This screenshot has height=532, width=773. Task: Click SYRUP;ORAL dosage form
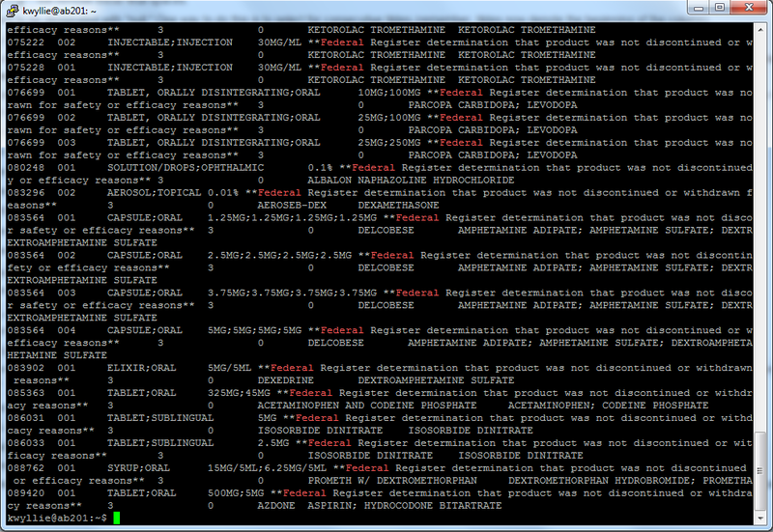138,468
